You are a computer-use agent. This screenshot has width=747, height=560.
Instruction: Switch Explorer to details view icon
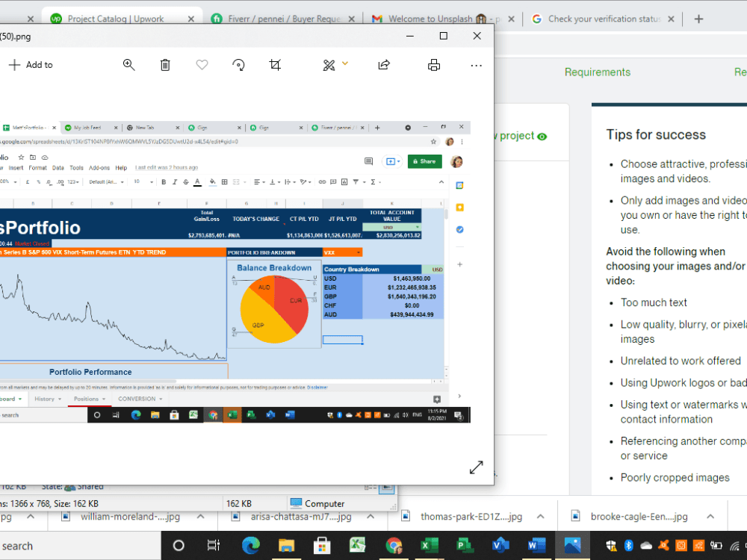pyautogui.click(x=371, y=488)
